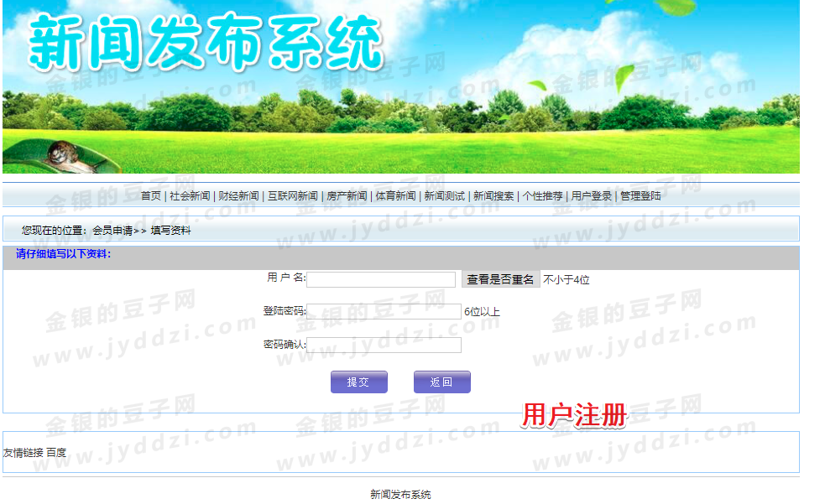The width and height of the screenshot is (825, 504).
Task: Focus the 登陆密码 input field
Action: point(384,312)
